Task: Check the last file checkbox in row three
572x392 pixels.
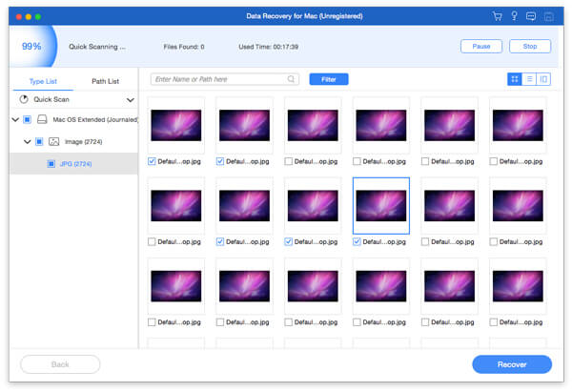Action: coord(493,322)
